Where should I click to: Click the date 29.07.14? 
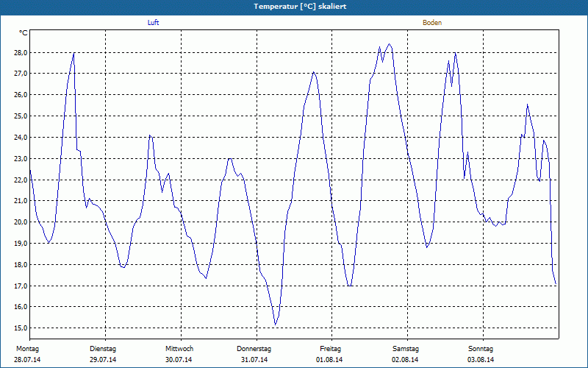pyautogui.click(x=103, y=360)
